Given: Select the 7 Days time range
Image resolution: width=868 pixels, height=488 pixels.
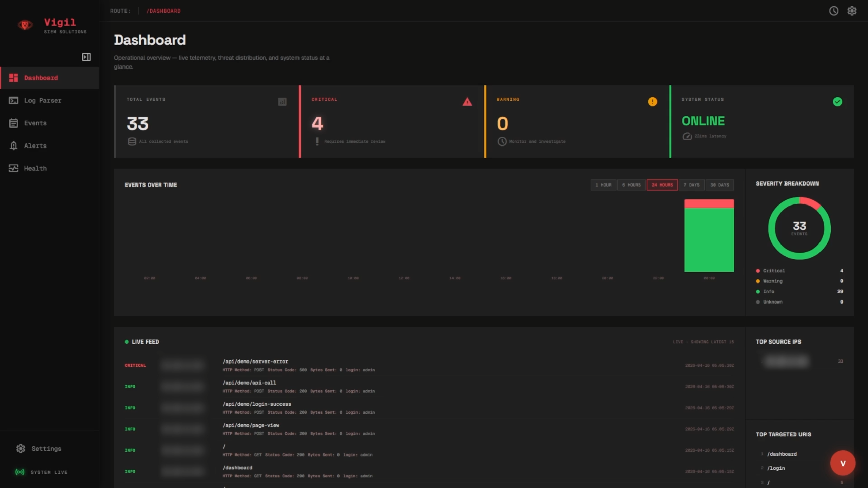Looking at the screenshot, I should [x=691, y=185].
